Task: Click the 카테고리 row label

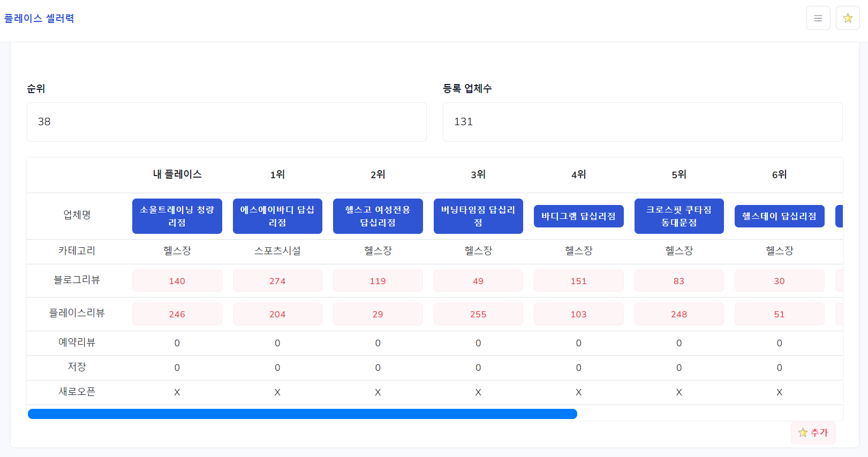Action: (x=77, y=250)
